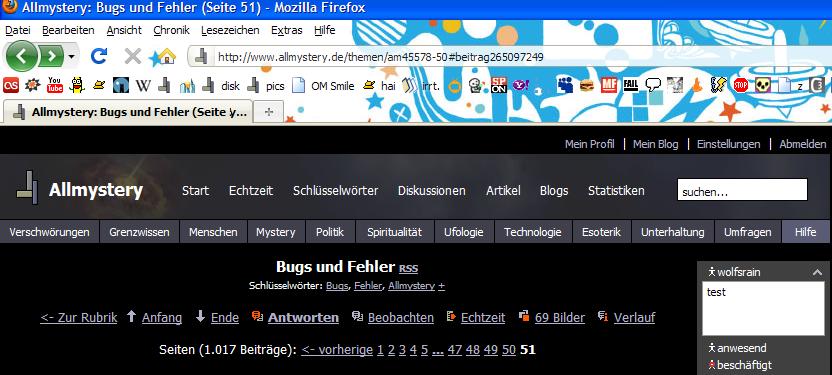The image size is (832, 375).
Task: Go back with the green back arrow
Action: point(21,56)
